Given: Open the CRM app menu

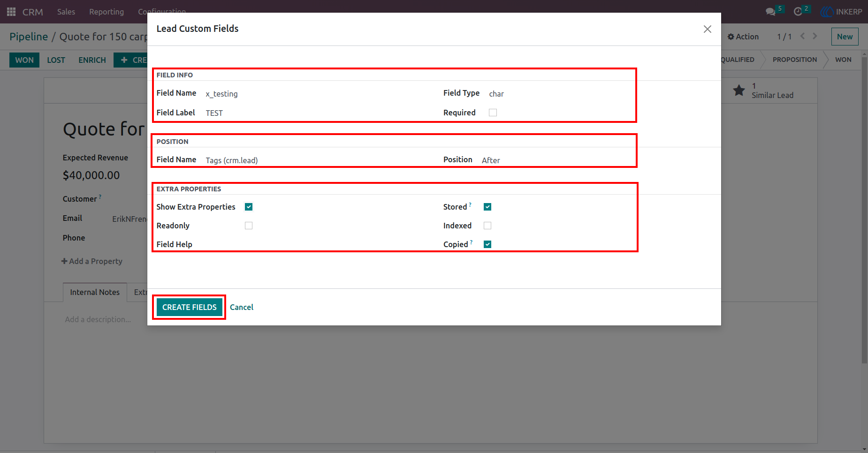Looking at the screenshot, I should pos(33,12).
